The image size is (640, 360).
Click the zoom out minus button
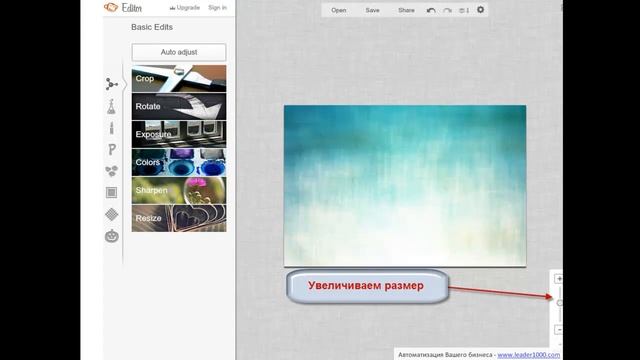tap(558, 329)
